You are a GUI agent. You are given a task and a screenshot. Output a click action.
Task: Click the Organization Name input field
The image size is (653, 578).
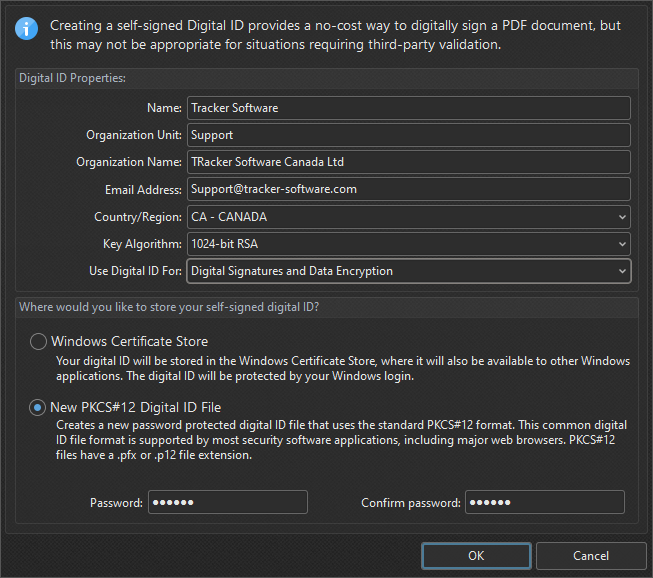(409, 162)
